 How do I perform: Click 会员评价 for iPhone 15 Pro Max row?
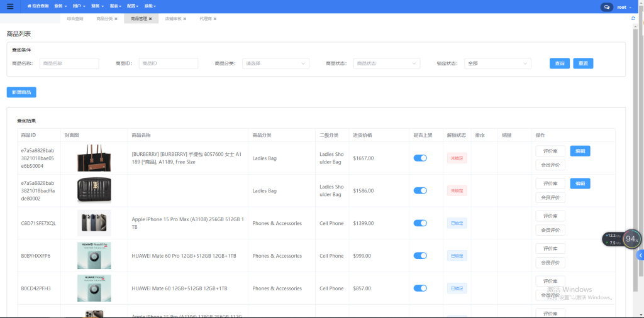(550, 230)
